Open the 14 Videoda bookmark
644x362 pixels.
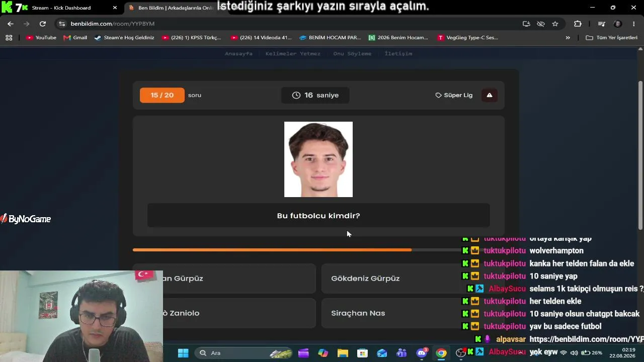click(x=261, y=38)
